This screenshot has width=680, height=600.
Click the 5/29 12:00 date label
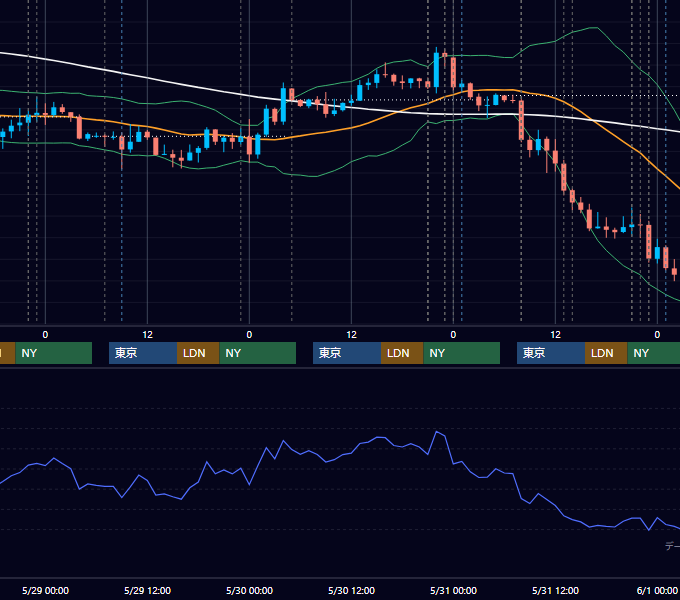click(x=147, y=590)
